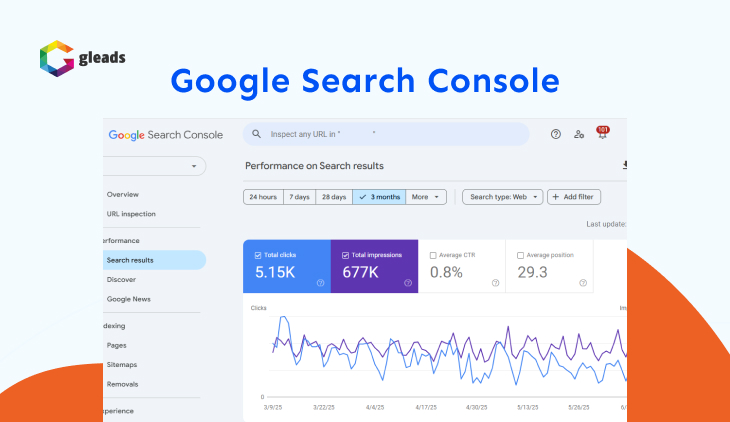Open Pages in the sidebar
The image size is (730, 422).
tap(116, 346)
